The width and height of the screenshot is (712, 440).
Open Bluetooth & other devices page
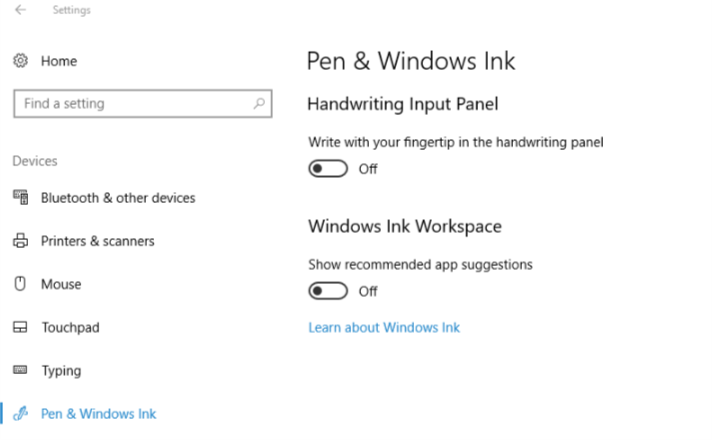tap(118, 198)
